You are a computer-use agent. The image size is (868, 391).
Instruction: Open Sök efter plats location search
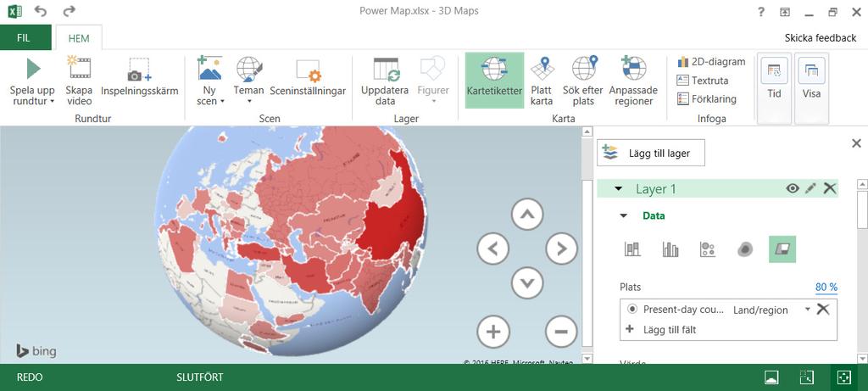tap(584, 81)
